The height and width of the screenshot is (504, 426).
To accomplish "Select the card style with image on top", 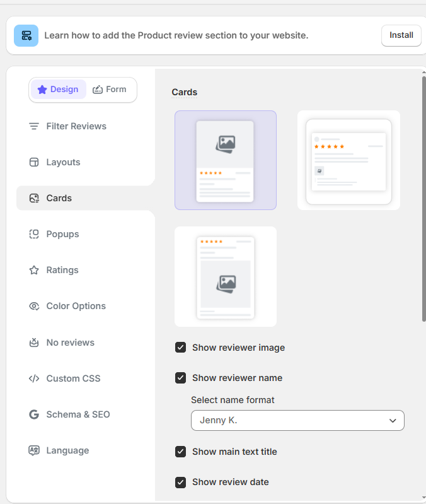I will 226,160.
